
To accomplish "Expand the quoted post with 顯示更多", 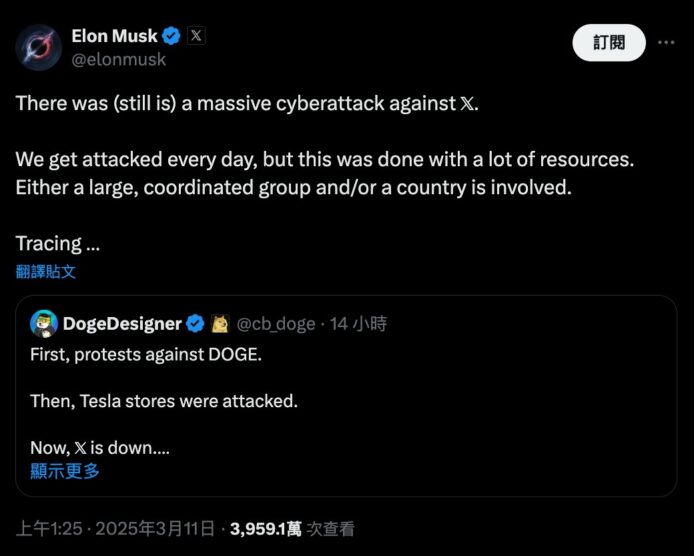I will point(64,471).
